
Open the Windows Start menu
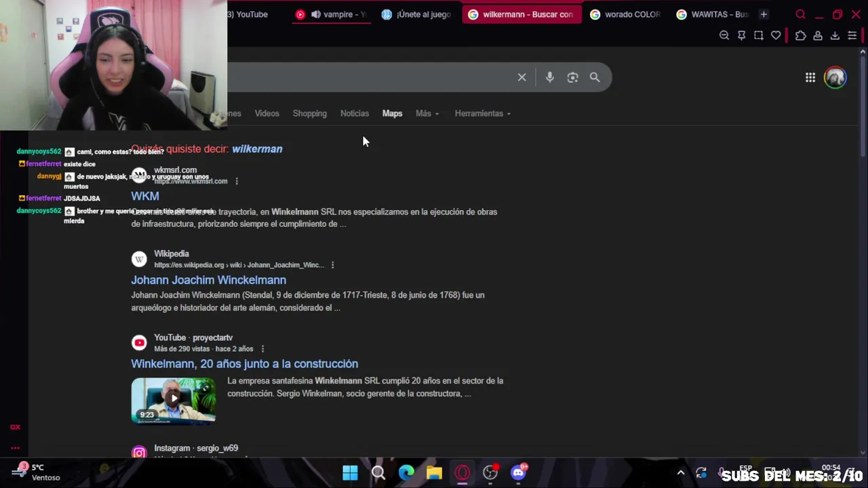[350, 472]
